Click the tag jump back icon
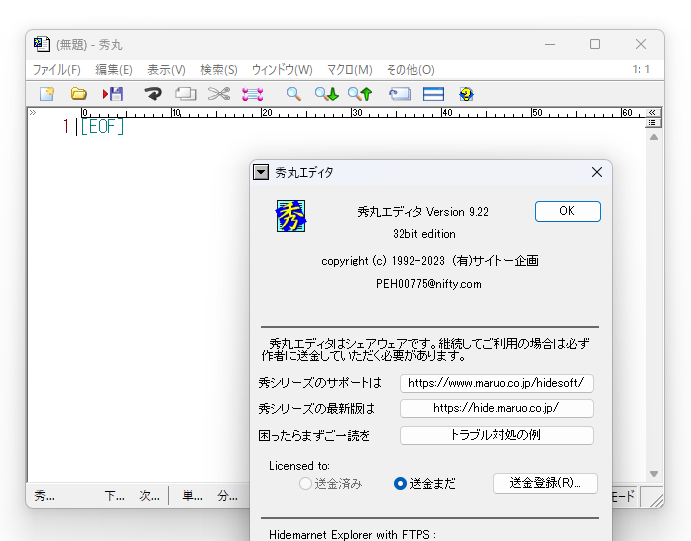The height and width of the screenshot is (541, 691). [400, 94]
